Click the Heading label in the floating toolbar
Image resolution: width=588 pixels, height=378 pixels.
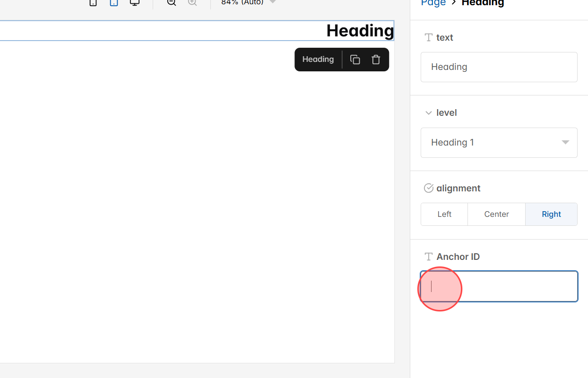coord(318,59)
